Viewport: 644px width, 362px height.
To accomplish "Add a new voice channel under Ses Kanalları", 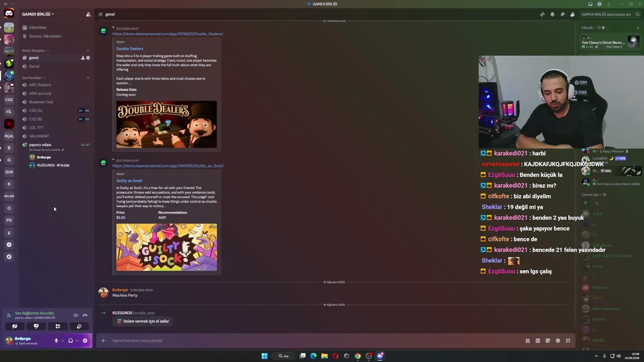I will pos(88,77).
